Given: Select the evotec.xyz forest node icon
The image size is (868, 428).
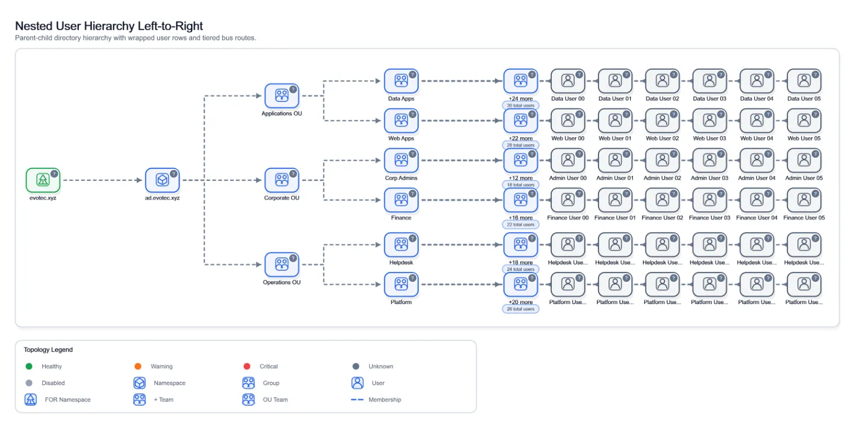Looking at the screenshot, I should [x=43, y=180].
